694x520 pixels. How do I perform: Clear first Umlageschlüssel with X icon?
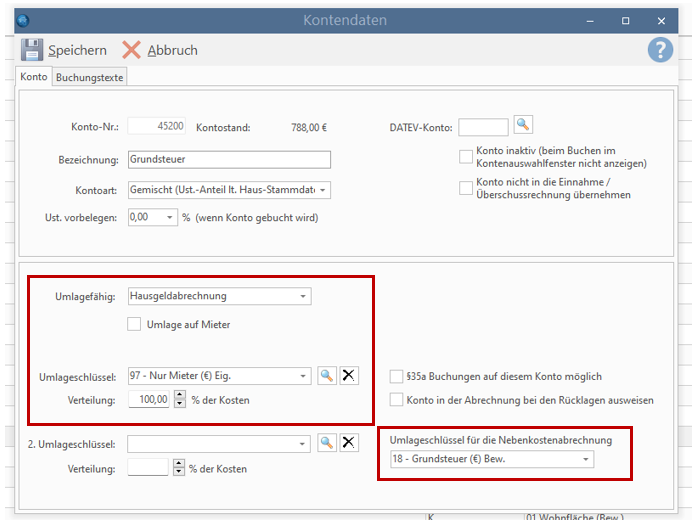[x=348, y=375]
